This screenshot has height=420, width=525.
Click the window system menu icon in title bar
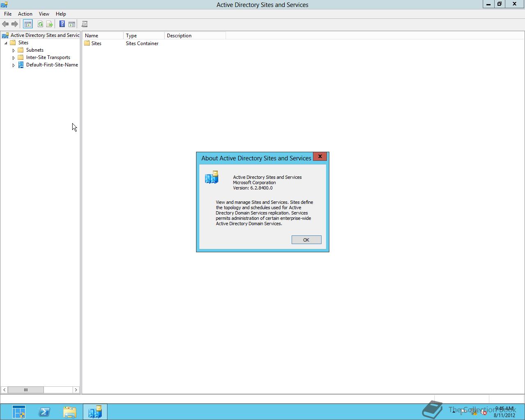coord(4,5)
